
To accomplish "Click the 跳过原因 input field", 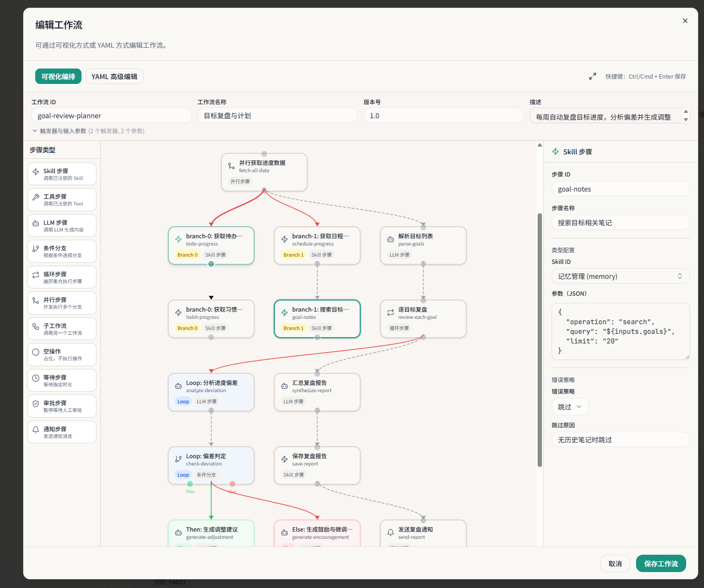I will pyautogui.click(x=621, y=439).
